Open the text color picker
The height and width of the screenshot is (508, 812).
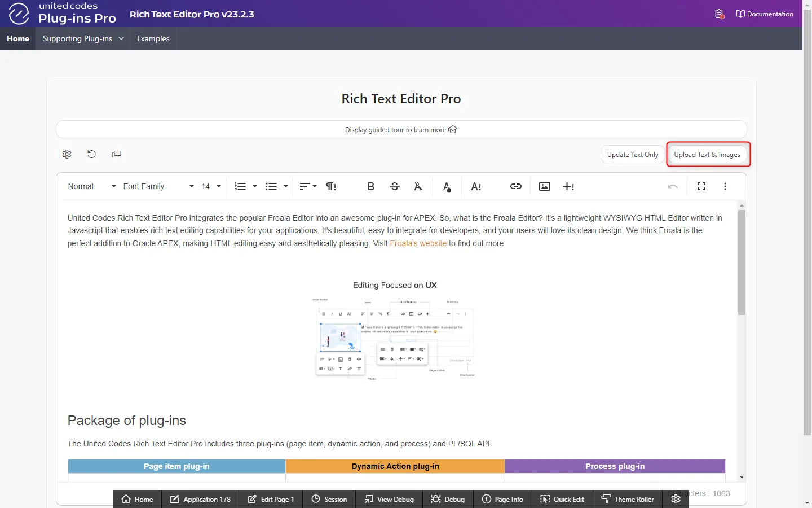click(x=447, y=187)
